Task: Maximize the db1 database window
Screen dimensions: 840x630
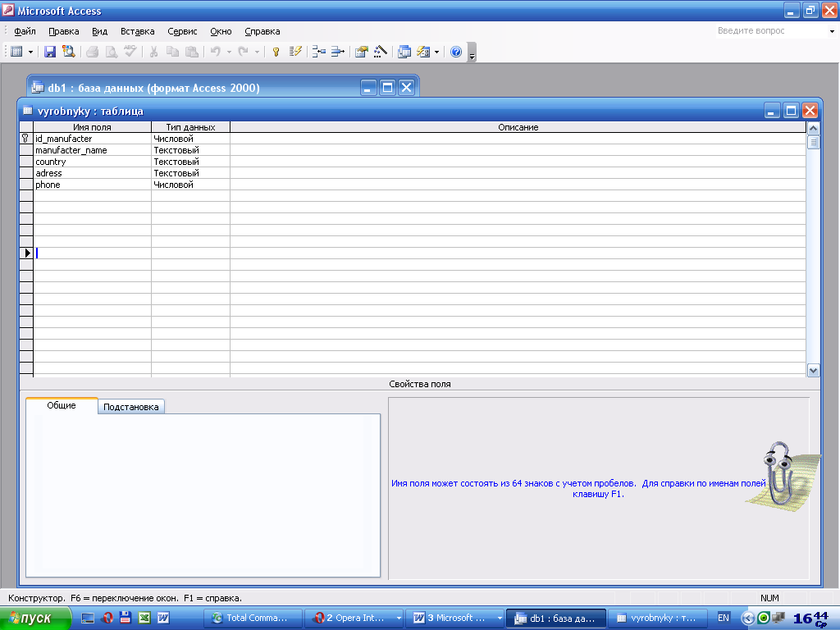Action: click(x=387, y=87)
